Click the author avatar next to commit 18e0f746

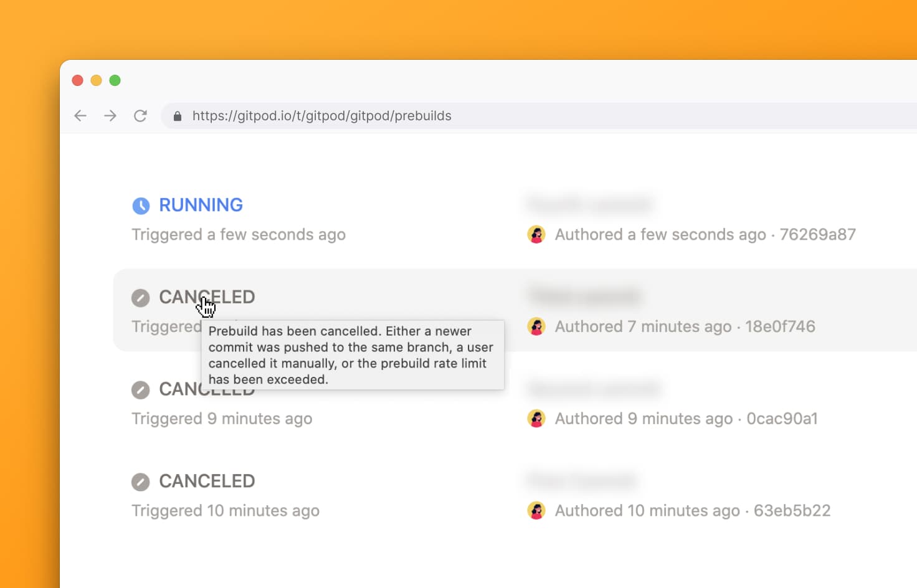tap(536, 326)
